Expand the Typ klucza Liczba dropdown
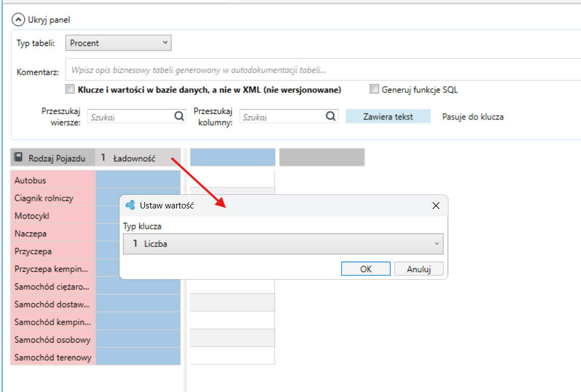This screenshot has width=581, height=392. click(x=283, y=244)
